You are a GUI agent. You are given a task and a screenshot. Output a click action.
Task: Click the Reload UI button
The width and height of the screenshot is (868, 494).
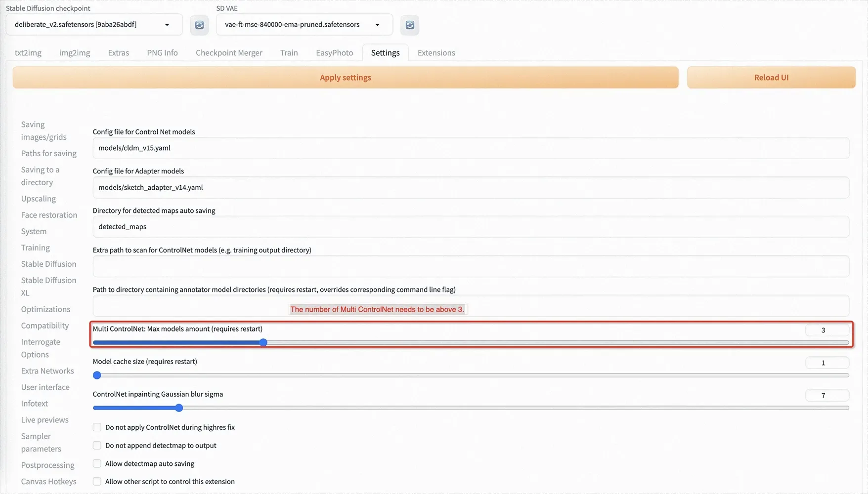[771, 78]
